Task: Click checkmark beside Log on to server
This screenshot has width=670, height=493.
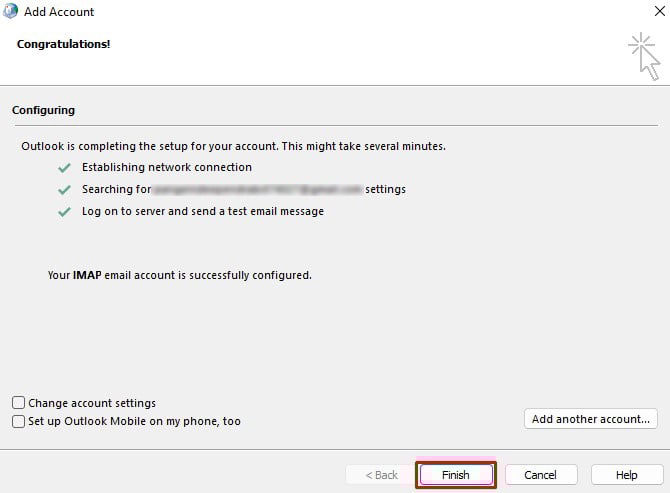Action: click(64, 211)
